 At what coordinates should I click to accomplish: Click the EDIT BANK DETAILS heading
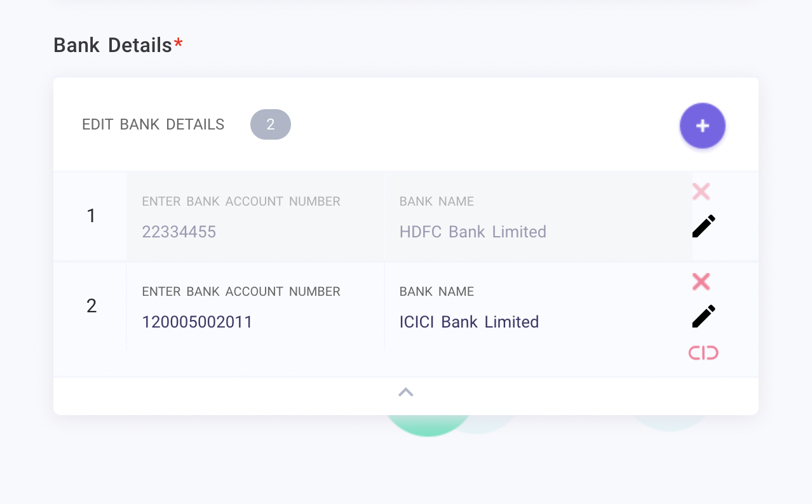coord(153,124)
